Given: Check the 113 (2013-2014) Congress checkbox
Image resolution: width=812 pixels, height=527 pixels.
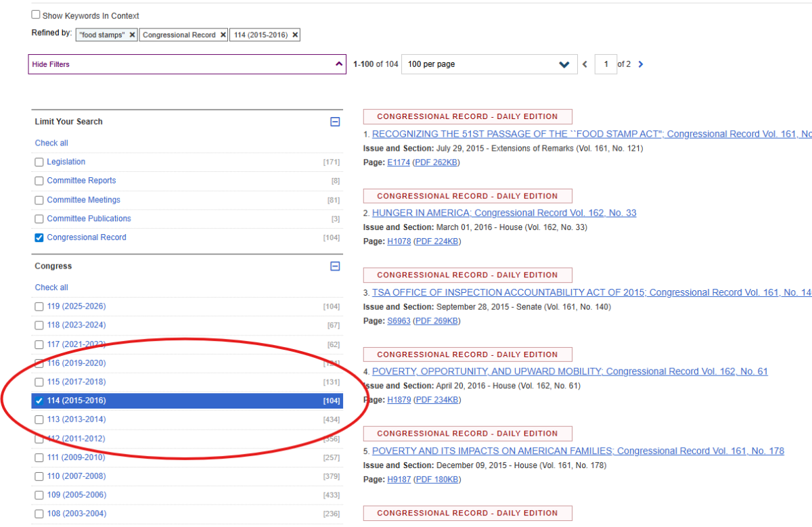Looking at the screenshot, I should pyautogui.click(x=39, y=419).
